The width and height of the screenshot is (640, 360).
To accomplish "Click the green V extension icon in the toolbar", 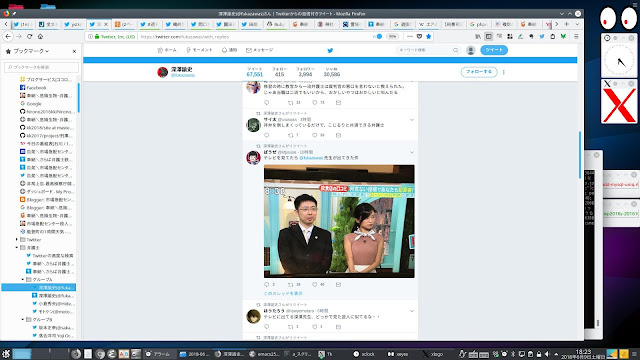I will (563, 36).
